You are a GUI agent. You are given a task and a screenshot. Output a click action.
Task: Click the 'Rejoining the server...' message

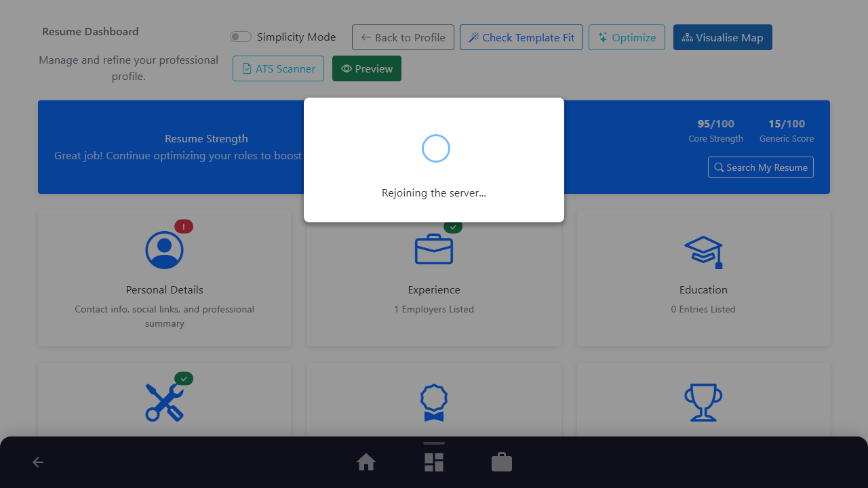pyautogui.click(x=434, y=192)
